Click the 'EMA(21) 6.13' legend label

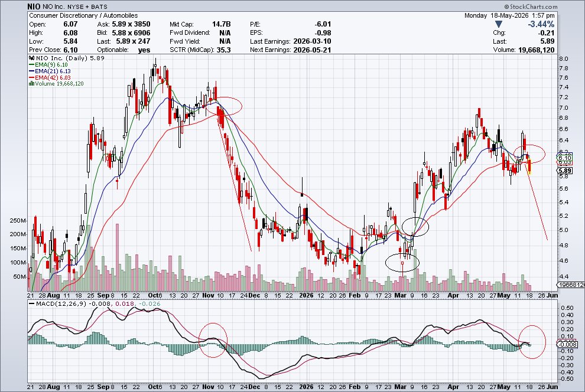coord(53,71)
